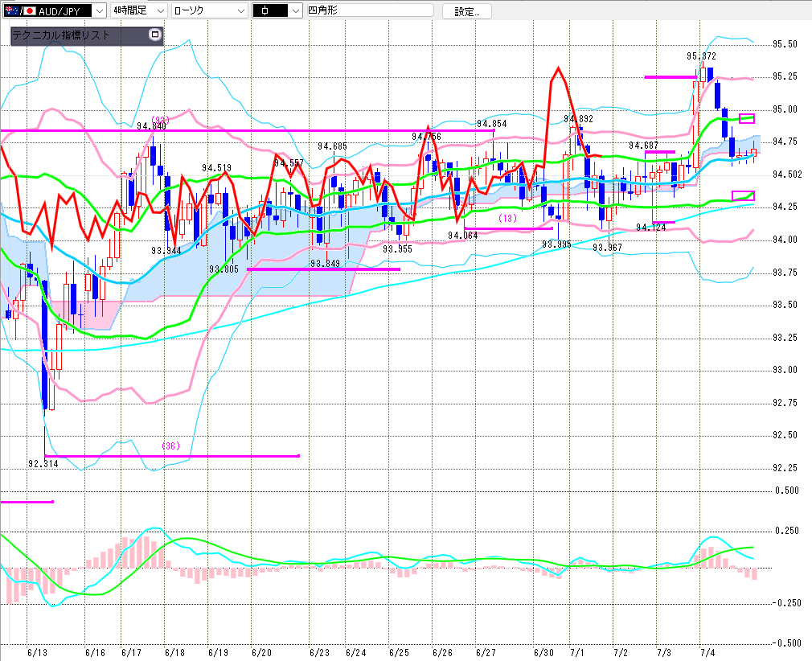Click the 93.967 price label
Image resolution: width=812 pixels, height=661 pixels.
(607, 248)
